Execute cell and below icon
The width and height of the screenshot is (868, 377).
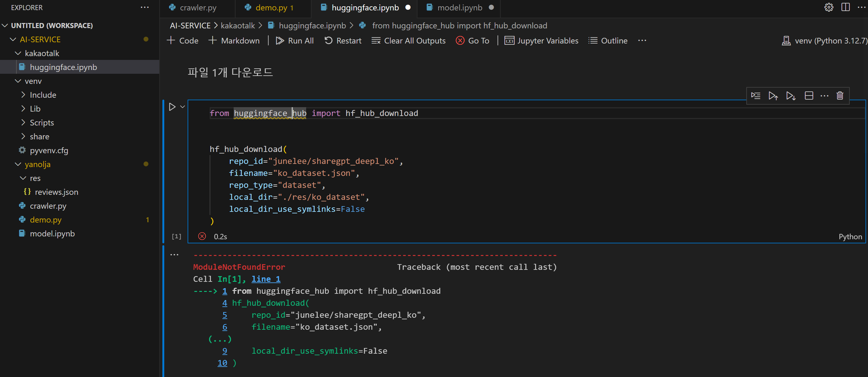[x=790, y=96]
